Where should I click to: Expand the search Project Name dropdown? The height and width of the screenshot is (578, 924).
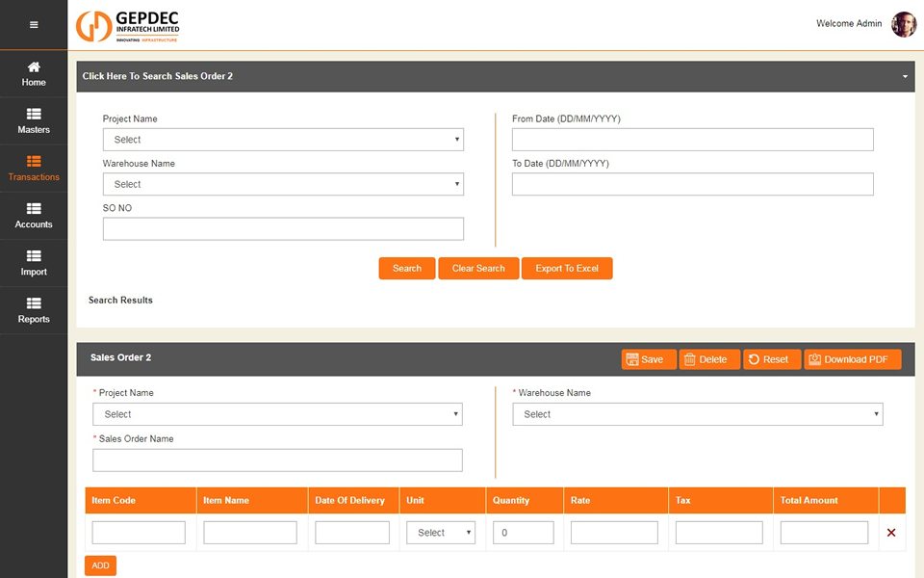click(283, 140)
